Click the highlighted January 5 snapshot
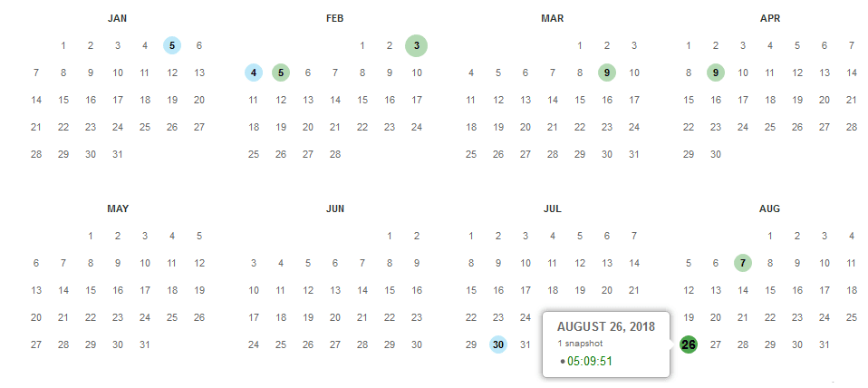Viewport: 868px width, 388px height. (x=172, y=45)
